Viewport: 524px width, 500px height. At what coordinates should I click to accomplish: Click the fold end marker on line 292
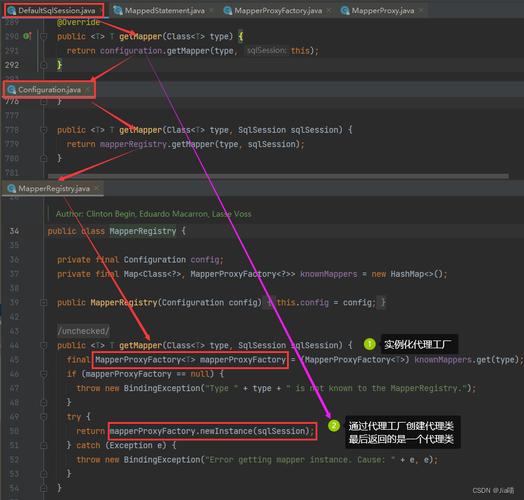click(x=43, y=65)
